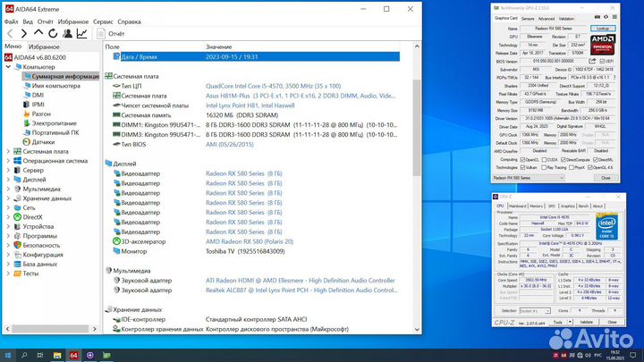The width and height of the screenshot is (644, 362).
Task: Expand the DirectX tree node
Action: pyautogui.click(x=8, y=217)
